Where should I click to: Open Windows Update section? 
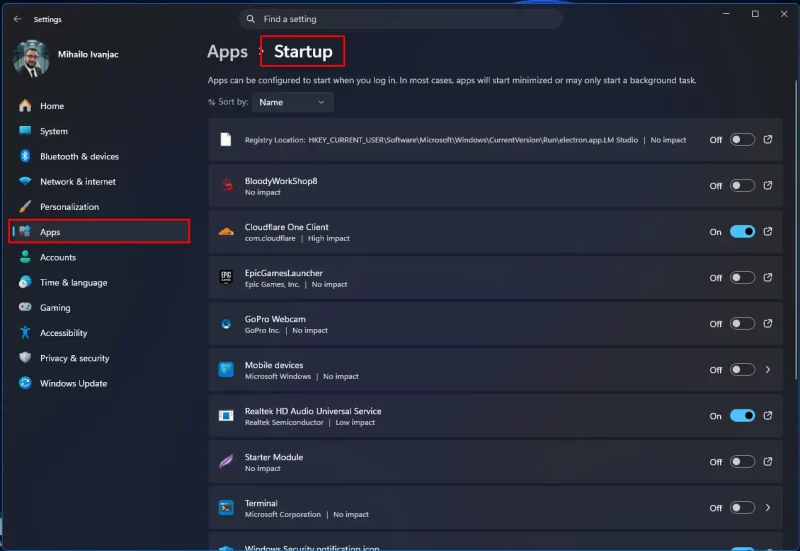coord(99,383)
